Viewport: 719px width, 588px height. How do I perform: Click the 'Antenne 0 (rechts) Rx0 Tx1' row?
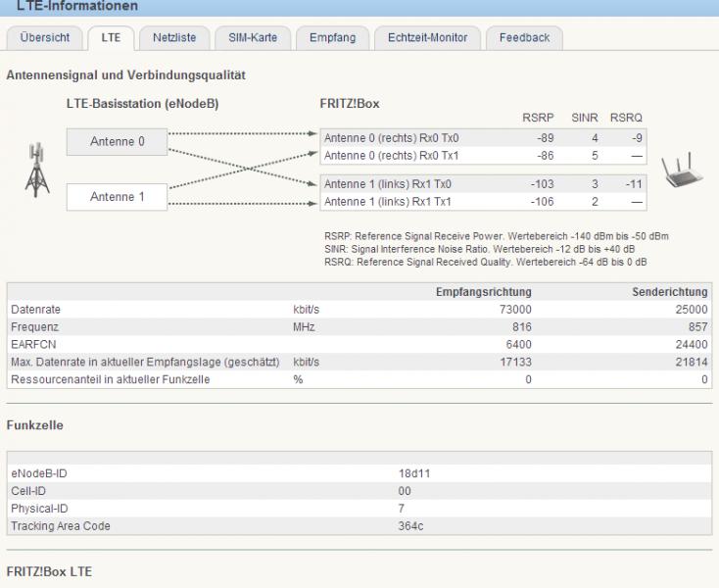click(x=483, y=156)
